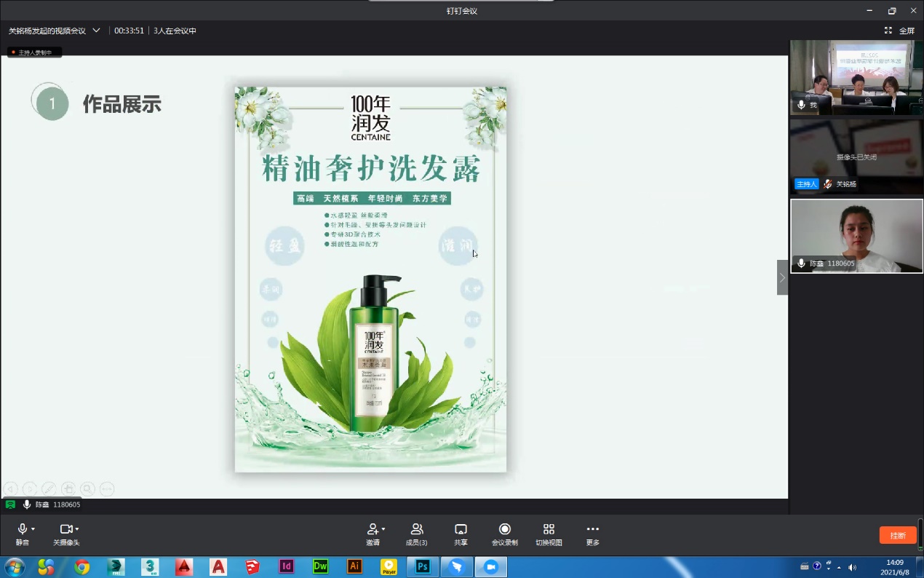Click the microphone icon on 陈鑫 thumbnail
Image resolution: width=924 pixels, height=578 pixels.
tap(801, 263)
